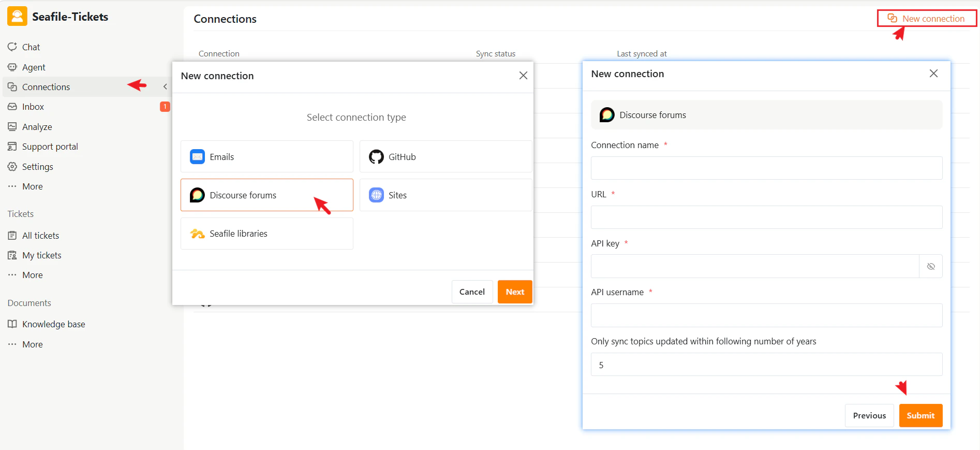The height and width of the screenshot is (450, 980).
Task: Click the Seafile-Tickets logo icon
Action: click(x=17, y=17)
